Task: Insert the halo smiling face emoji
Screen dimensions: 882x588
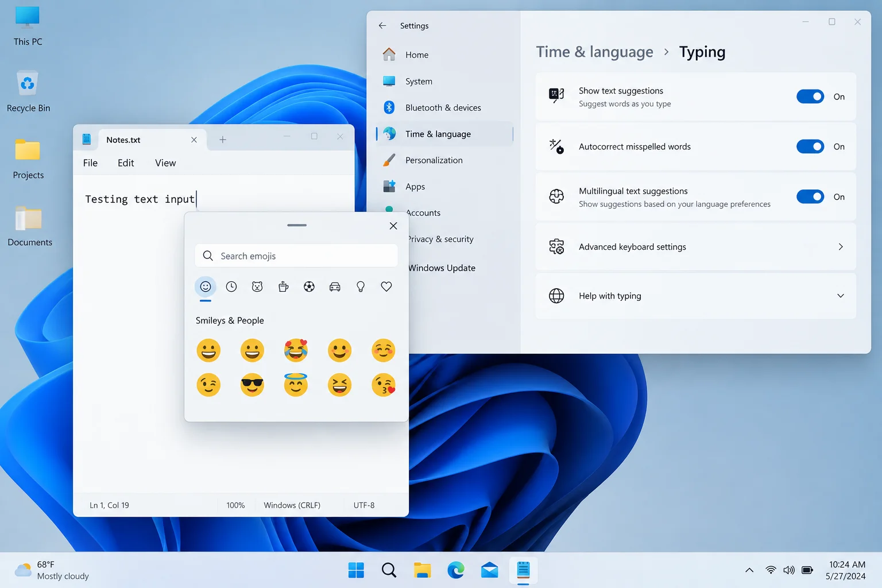Action: pyautogui.click(x=296, y=385)
